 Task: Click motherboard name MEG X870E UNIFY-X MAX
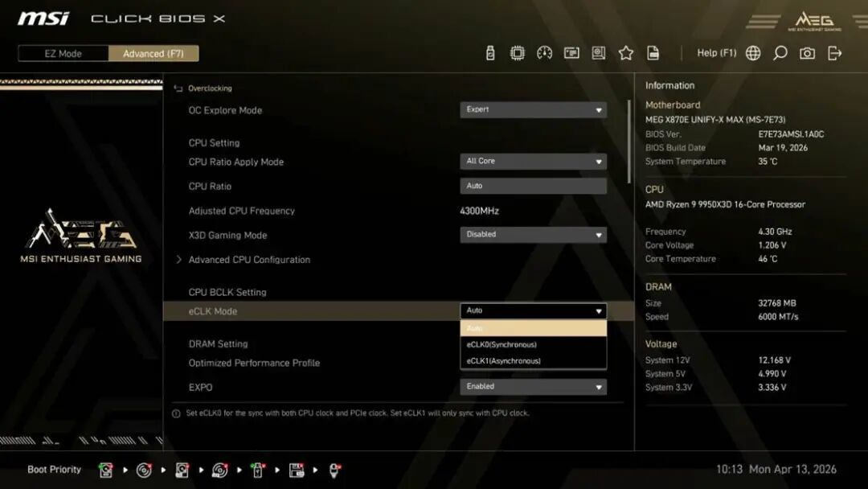715,120
